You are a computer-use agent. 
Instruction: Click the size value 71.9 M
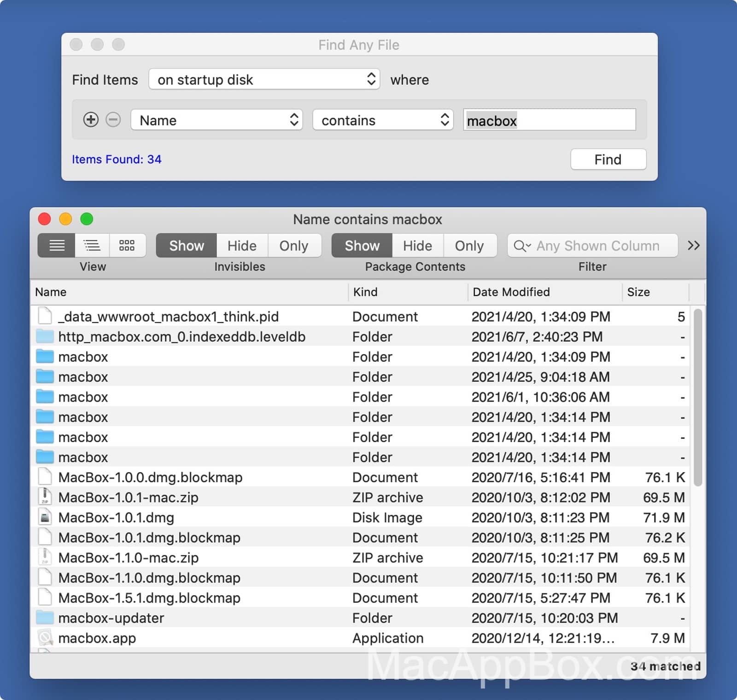pyautogui.click(x=664, y=517)
